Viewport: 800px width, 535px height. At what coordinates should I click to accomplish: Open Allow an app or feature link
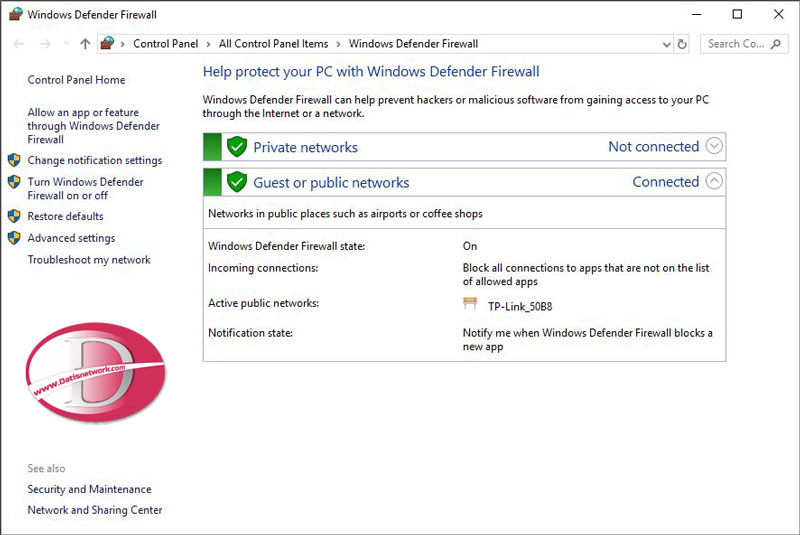(x=93, y=125)
